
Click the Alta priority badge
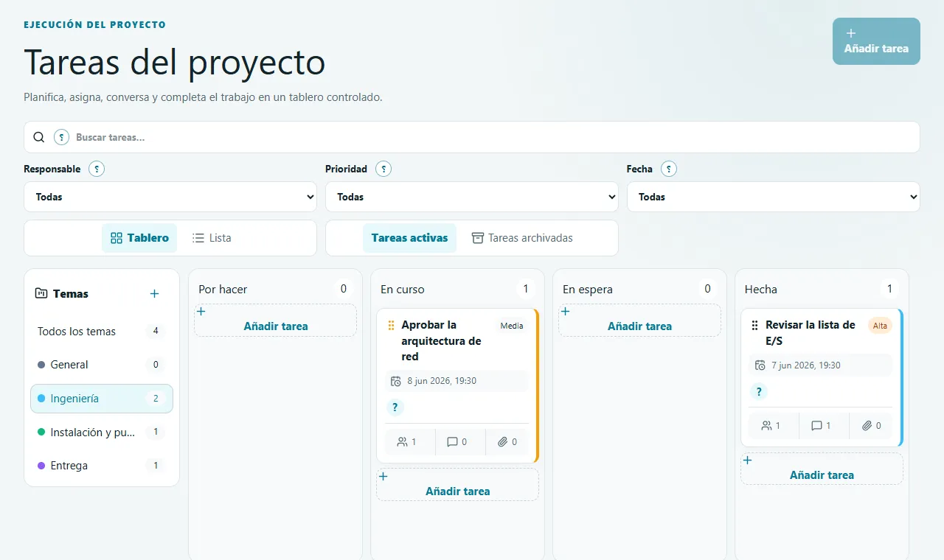click(x=880, y=326)
